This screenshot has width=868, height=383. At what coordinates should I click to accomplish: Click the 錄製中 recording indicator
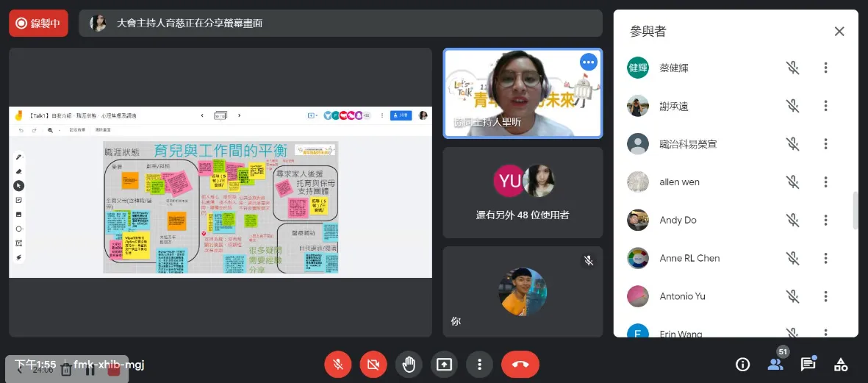(38, 24)
